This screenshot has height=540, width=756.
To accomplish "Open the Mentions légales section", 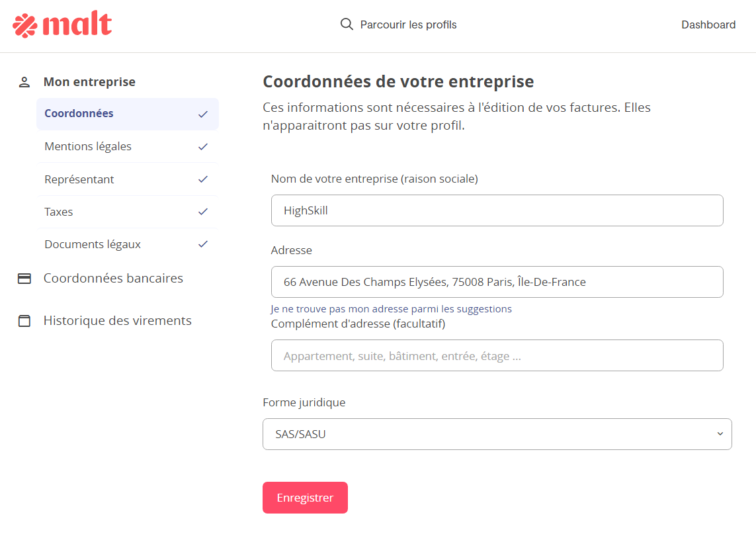I will (127, 147).
